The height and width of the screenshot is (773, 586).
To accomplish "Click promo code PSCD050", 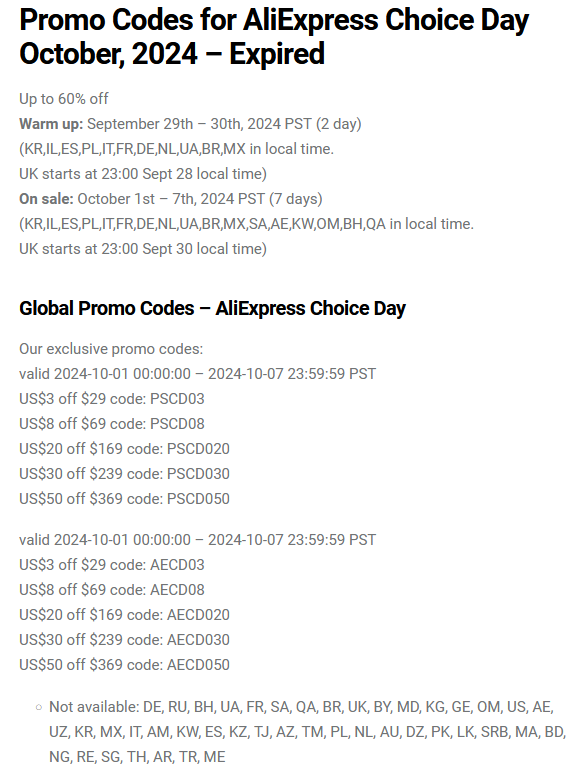I will pos(198,499).
